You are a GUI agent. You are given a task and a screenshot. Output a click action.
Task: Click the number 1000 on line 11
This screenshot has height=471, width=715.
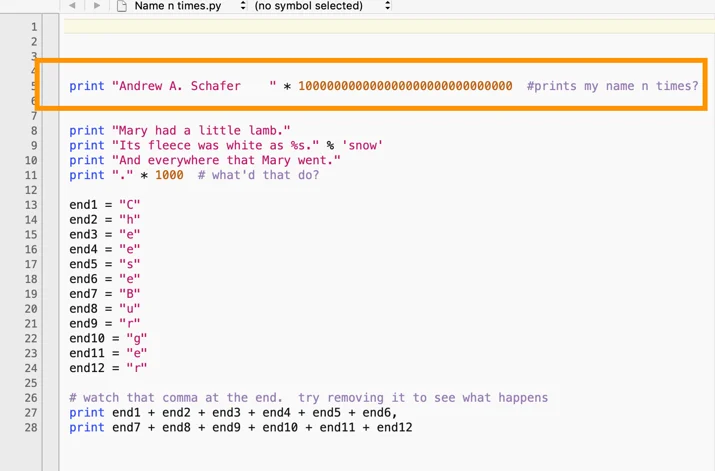coord(169,175)
